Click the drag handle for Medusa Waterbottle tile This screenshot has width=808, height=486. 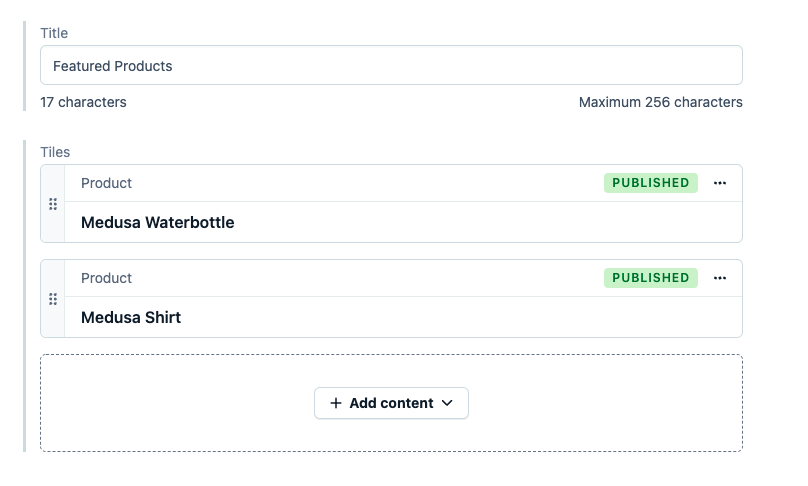[53, 204]
